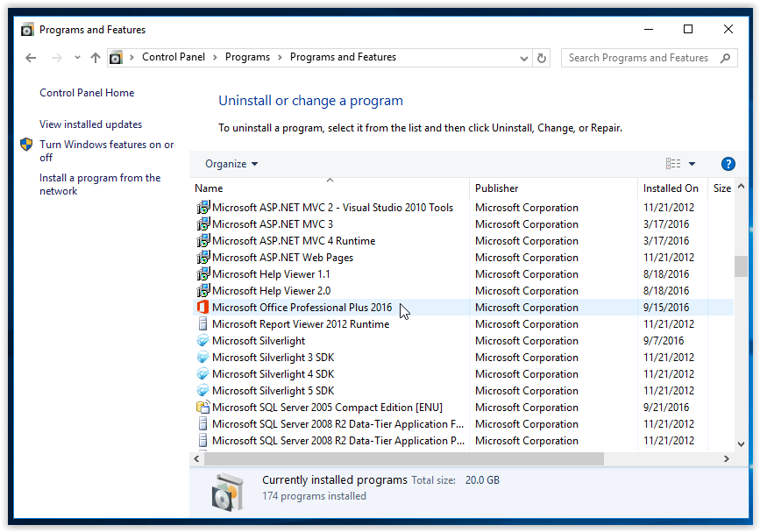Screen dimensions: 760x532
Task: Open Help with the blue question icon
Action: tap(728, 164)
